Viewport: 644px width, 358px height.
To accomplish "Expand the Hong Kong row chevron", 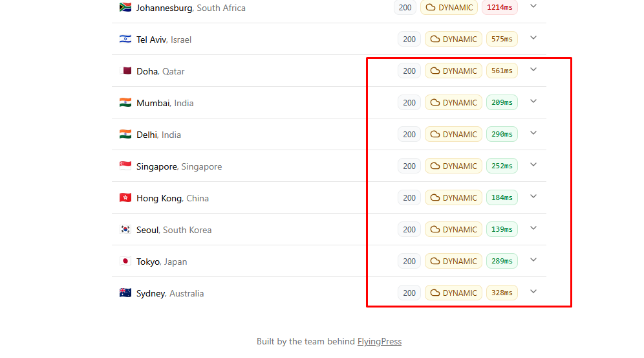I will tap(533, 196).
